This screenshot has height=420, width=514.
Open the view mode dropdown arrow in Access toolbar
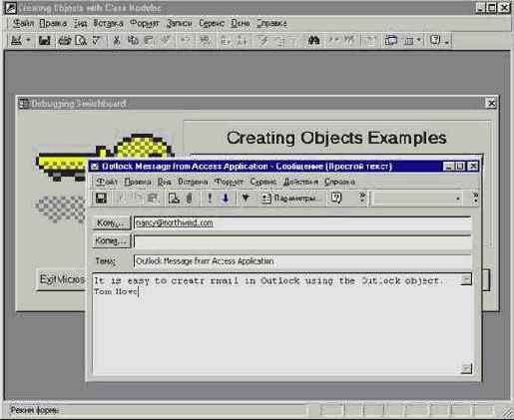[28, 41]
